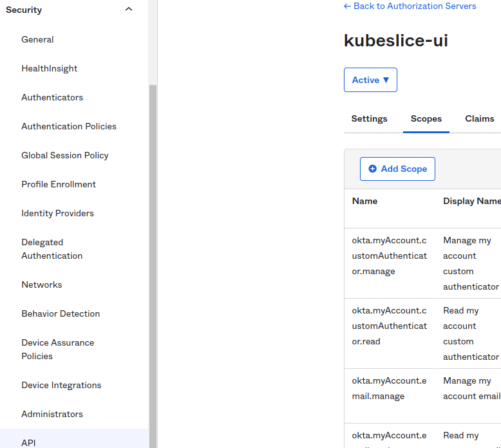
Task: Select okta.myAccount.customAuthenticator.manage scope name
Action: (389, 256)
